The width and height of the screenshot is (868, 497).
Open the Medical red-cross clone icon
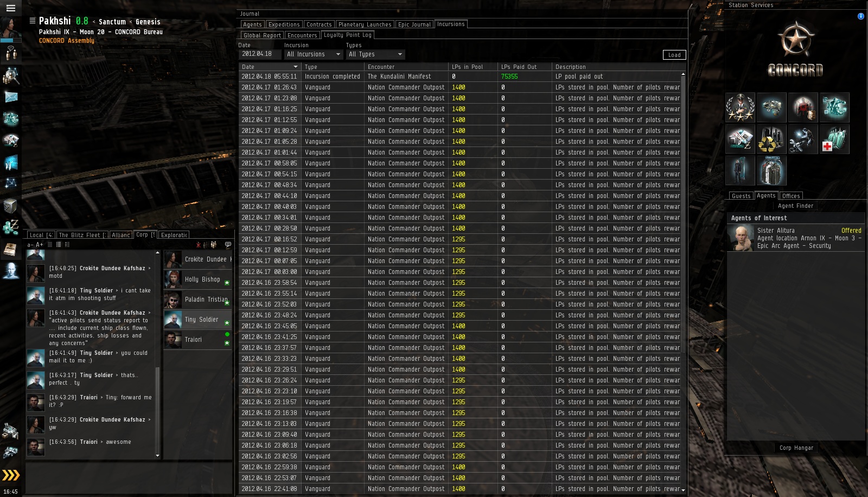[834, 138]
